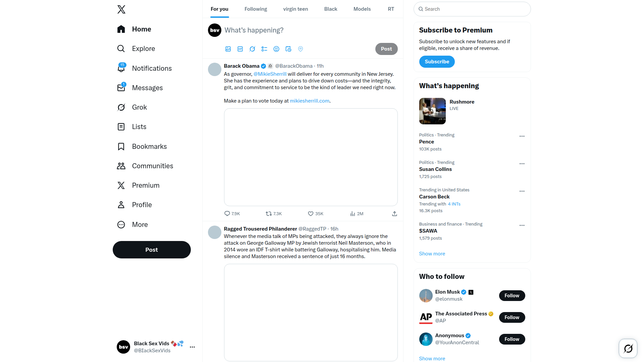Repost Barack Obama's post
This screenshot has width=644, height=362.
tap(269, 214)
